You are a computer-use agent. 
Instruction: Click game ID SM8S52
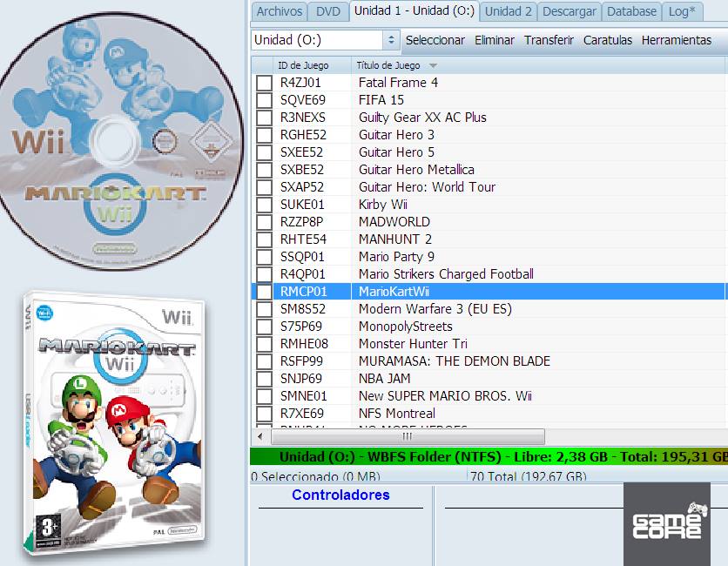click(303, 309)
